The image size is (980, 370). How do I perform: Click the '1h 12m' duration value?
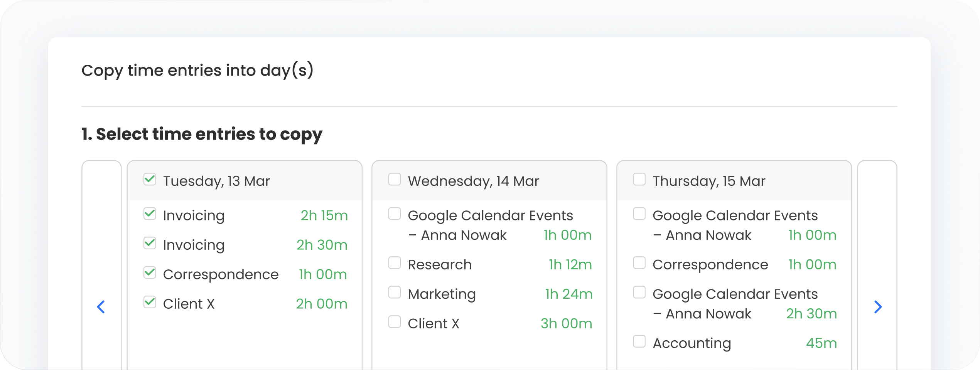pyautogui.click(x=570, y=265)
